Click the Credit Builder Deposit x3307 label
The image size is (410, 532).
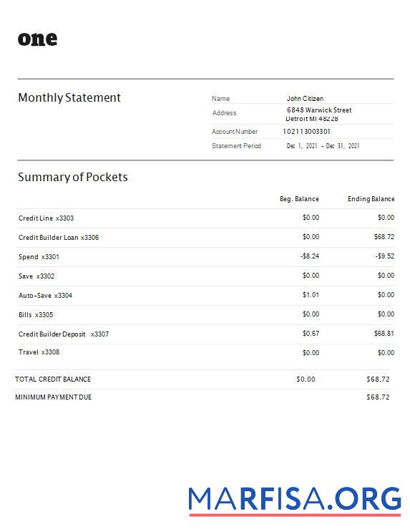tap(64, 334)
